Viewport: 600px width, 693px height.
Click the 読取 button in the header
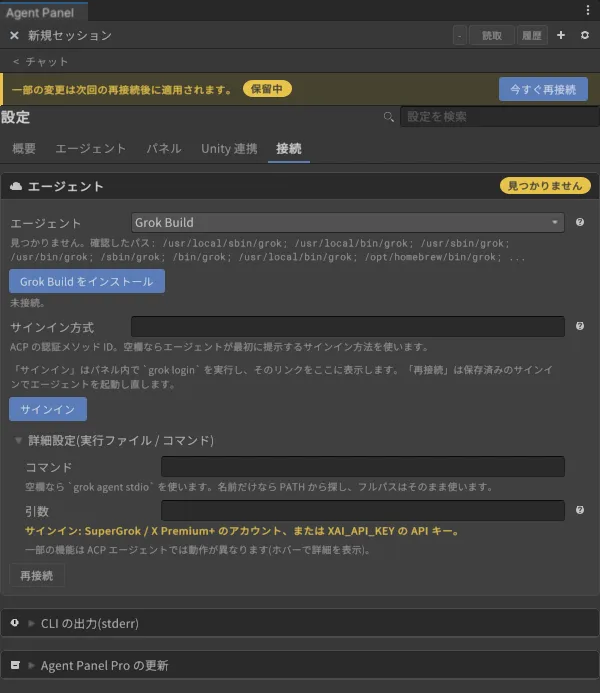pos(492,35)
